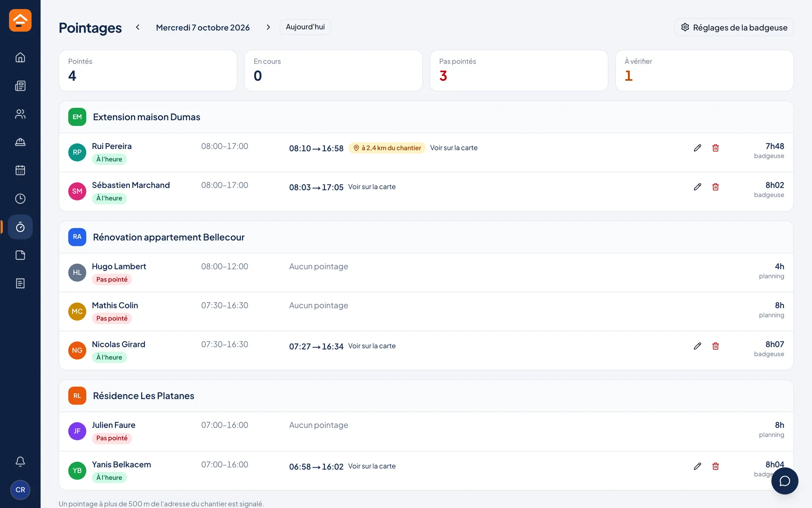Viewport: 812px width, 508px height.
Task: Open the home icon in sidebar
Action: (x=20, y=57)
